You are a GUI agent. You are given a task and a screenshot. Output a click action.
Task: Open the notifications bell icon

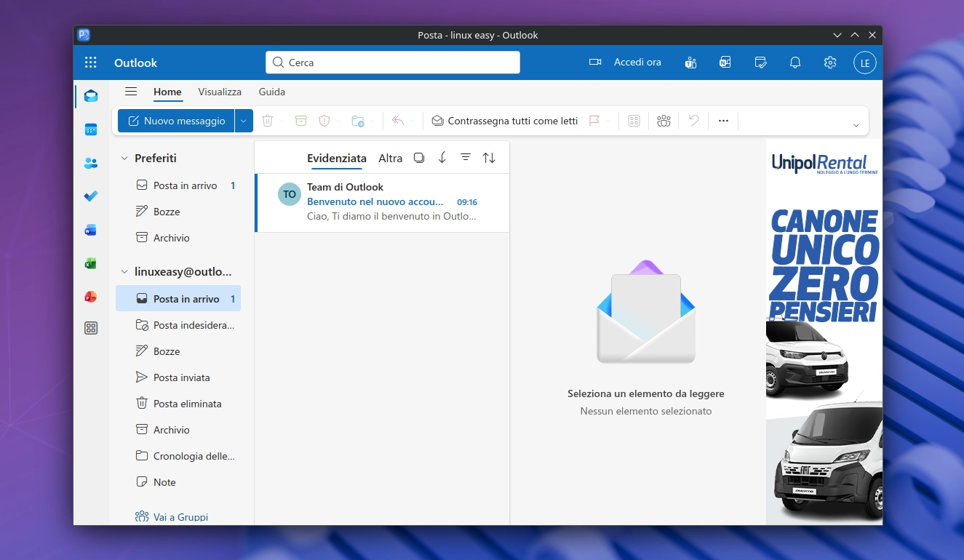coord(794,62)
